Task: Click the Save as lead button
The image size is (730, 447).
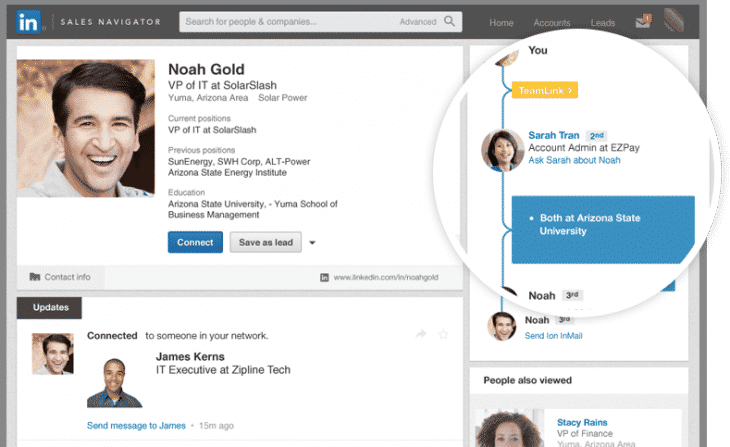Action: tap(264, 242)
